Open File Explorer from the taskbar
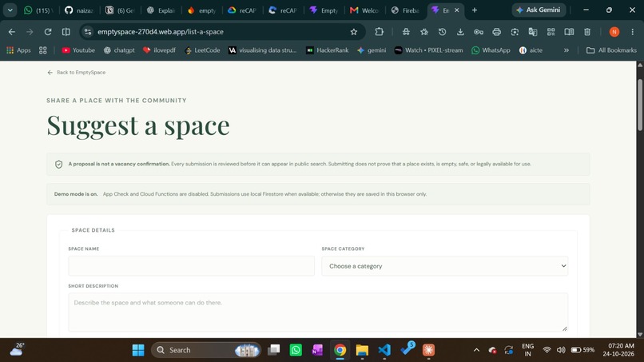Viewport: 644px width, 362px height. tap(362, 350)
